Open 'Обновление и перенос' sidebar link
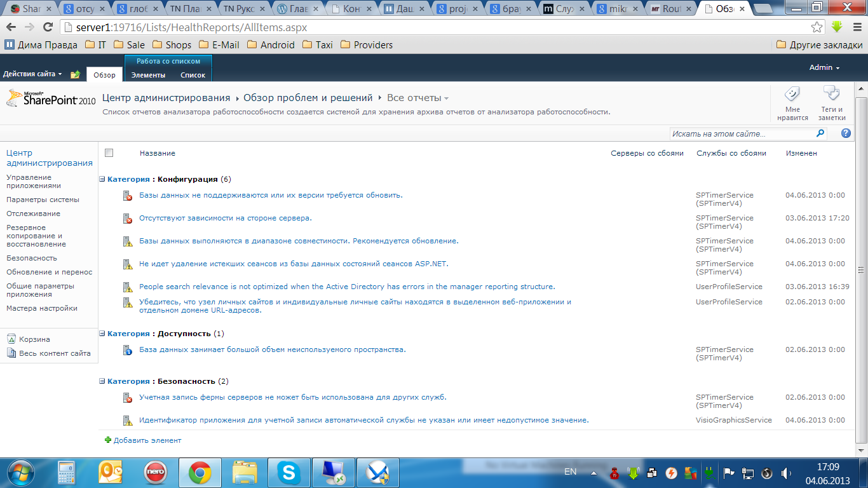Viewport: 868px width, 488px height. pyautogui.click(x=50, y=272)
